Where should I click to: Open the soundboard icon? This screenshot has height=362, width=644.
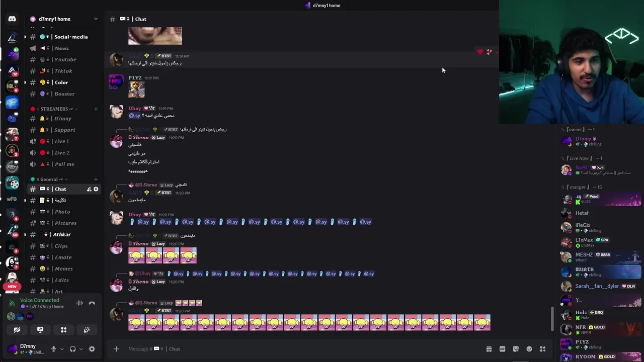pyautogui.click(x=87, y=330)
